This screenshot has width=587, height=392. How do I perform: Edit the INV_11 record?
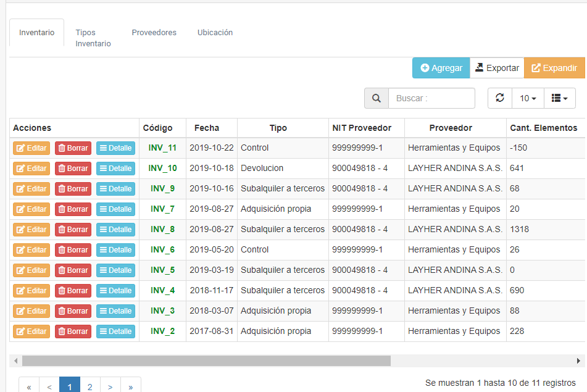coord(31,148)
